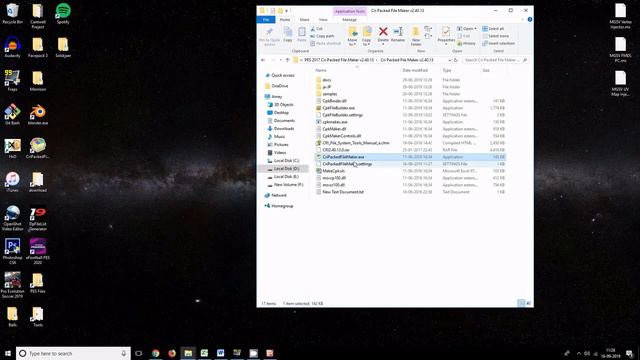
Task: Switch to the Home ribbon tab
Action: [x=285, y=20]
